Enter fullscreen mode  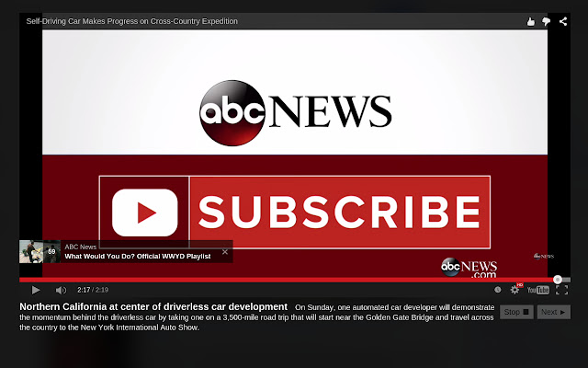click(x=561, y=290)
